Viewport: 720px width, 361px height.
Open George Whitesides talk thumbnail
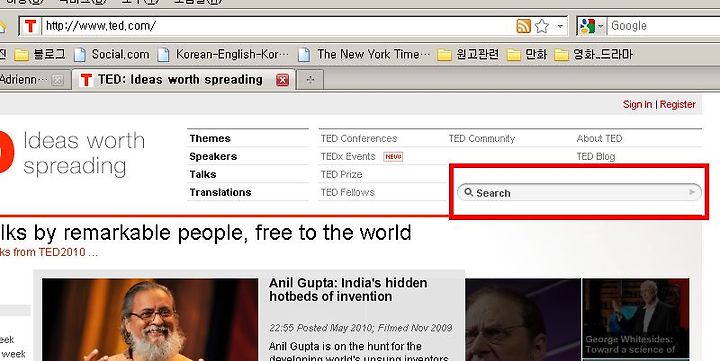pyautogui.click(x=636, y=318)
